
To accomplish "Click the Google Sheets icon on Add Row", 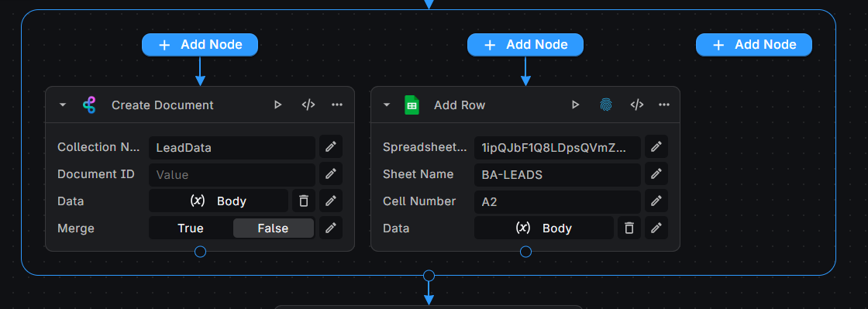I will coord(412,105).
